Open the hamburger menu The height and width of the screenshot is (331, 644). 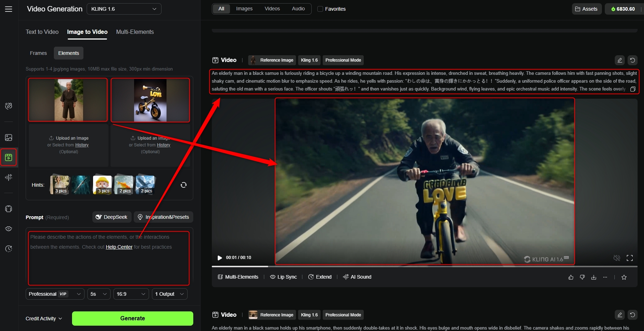(x=9, y=9)
